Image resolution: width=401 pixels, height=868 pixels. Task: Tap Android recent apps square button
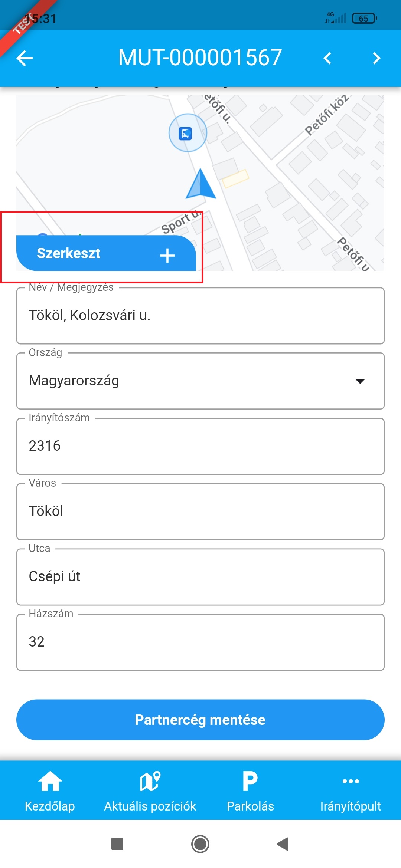[117, 844]
